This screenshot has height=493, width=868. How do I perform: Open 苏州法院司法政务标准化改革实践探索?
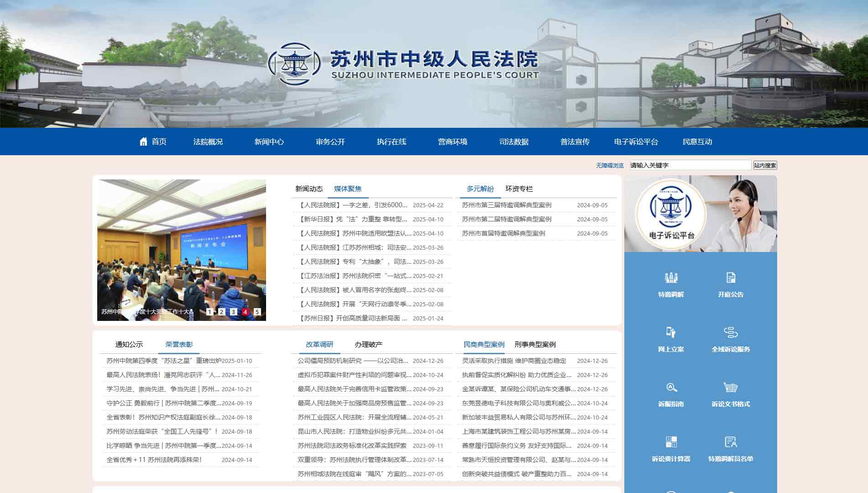[352, 446]
